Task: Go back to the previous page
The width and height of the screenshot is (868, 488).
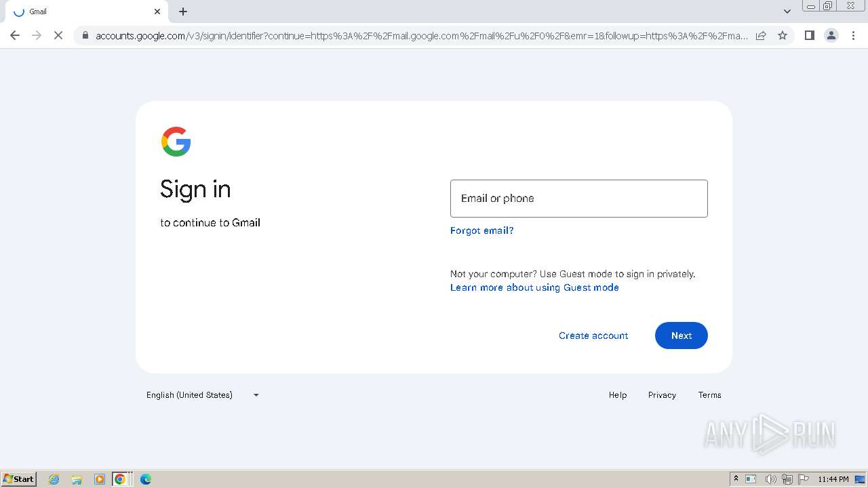Action: (15, 35)
